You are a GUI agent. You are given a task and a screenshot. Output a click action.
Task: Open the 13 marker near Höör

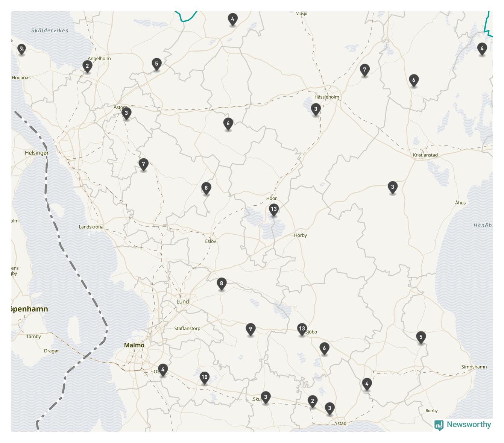274,209
